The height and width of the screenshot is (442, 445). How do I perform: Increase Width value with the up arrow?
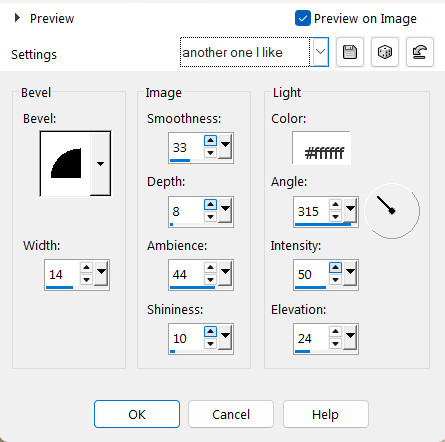point(86,267)
